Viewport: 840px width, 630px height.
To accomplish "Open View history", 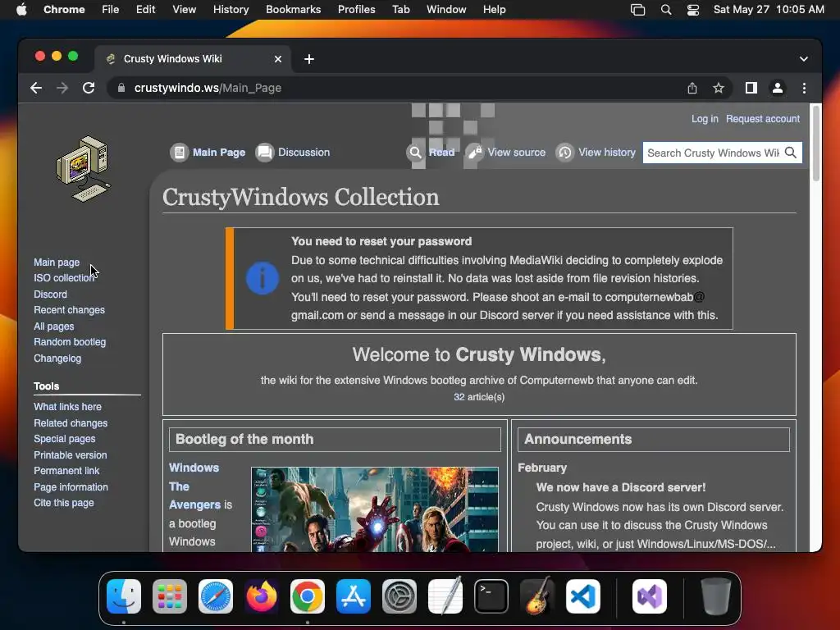I will tap(596, 152).
